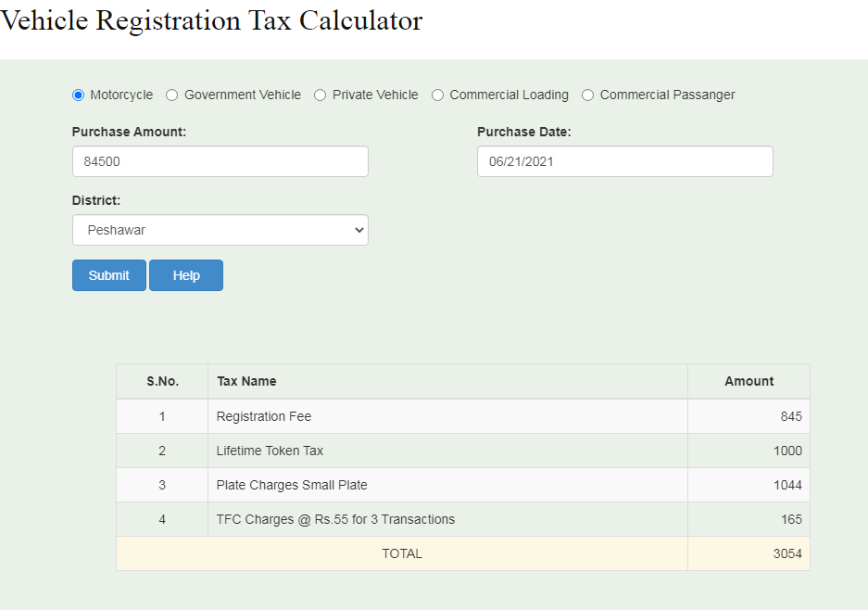Open the Help button
The image size is (868, 610).
186,275
